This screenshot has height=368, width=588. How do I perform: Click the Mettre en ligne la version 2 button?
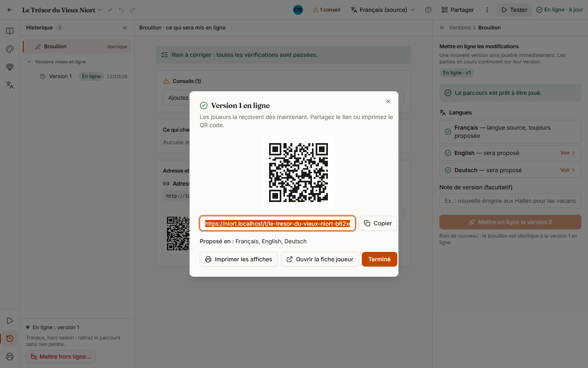pyautogui.click(x=510, y=222)
